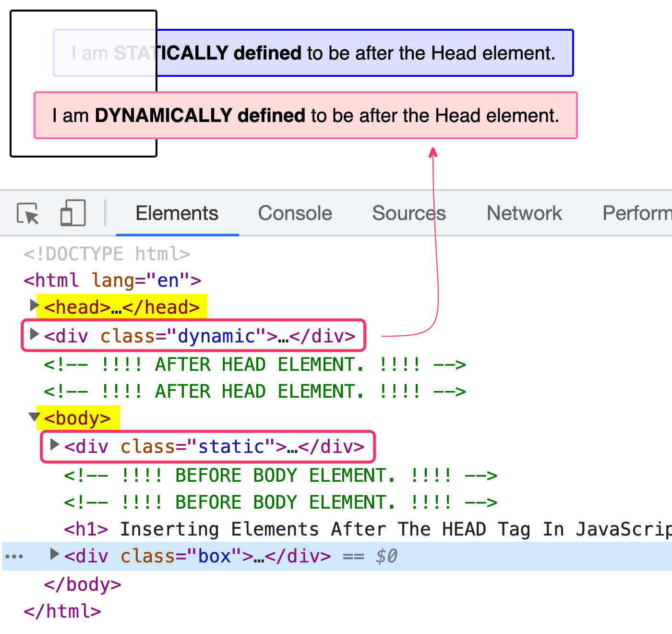Expand the highlighted head element
Screen dimensions: 672x634
tap(34, 305)
